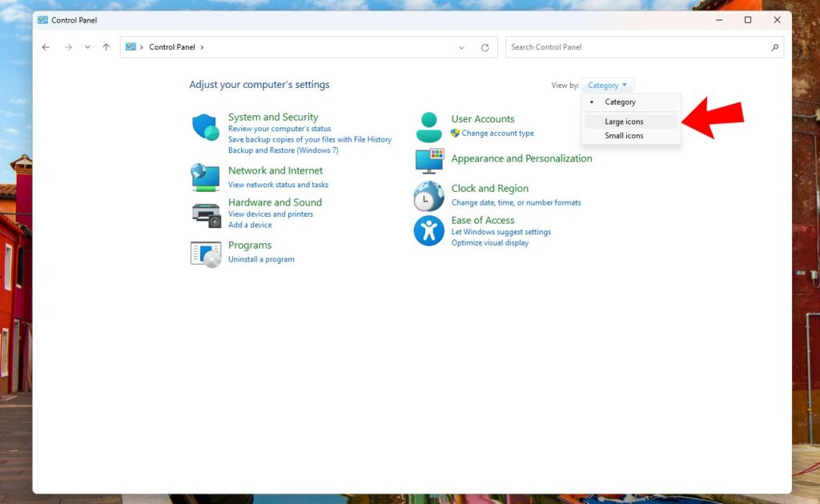Click Let Windows suggest settings
This screenshot has height=504, width=820.
click(501, 231)
